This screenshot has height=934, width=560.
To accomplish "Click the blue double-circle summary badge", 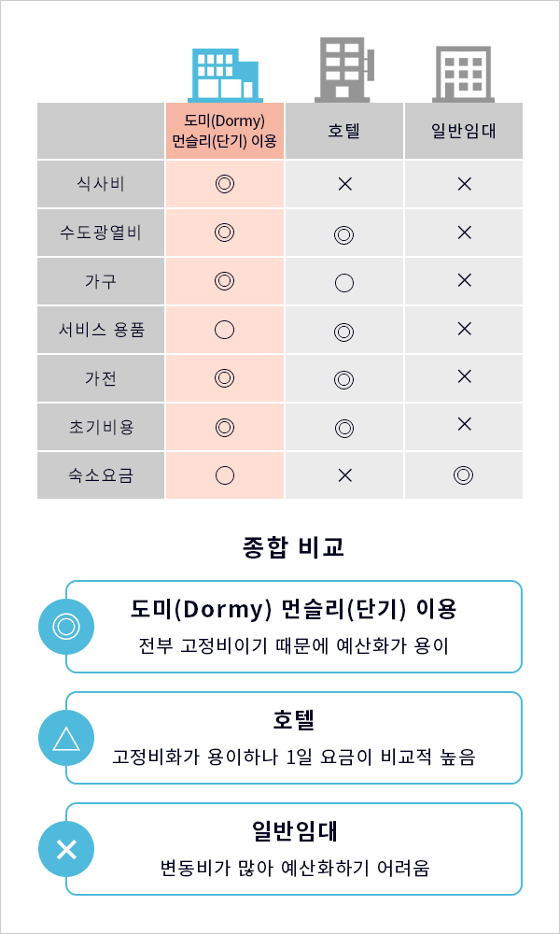I will pos(66,627).
